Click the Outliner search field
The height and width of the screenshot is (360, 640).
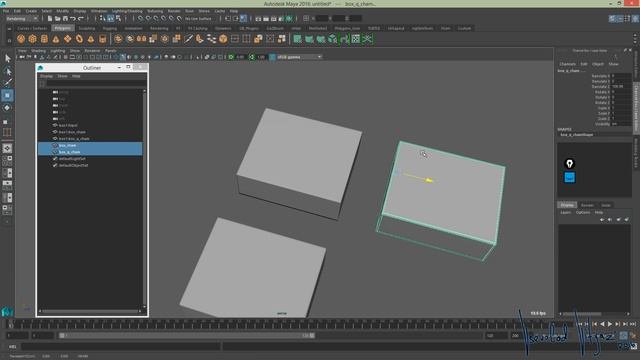click(x=96, y=84)
